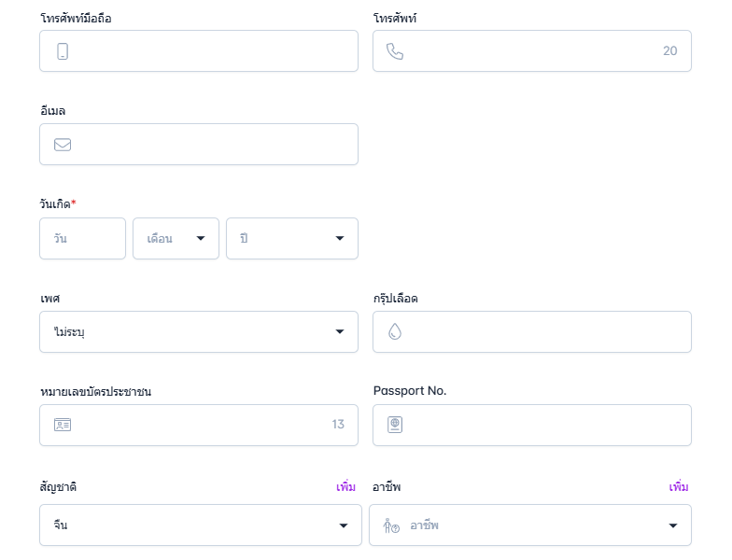The height and width of the screenshot is (560, 732).
Task: Click the passport icon
Action: click(x=395, y=425)
